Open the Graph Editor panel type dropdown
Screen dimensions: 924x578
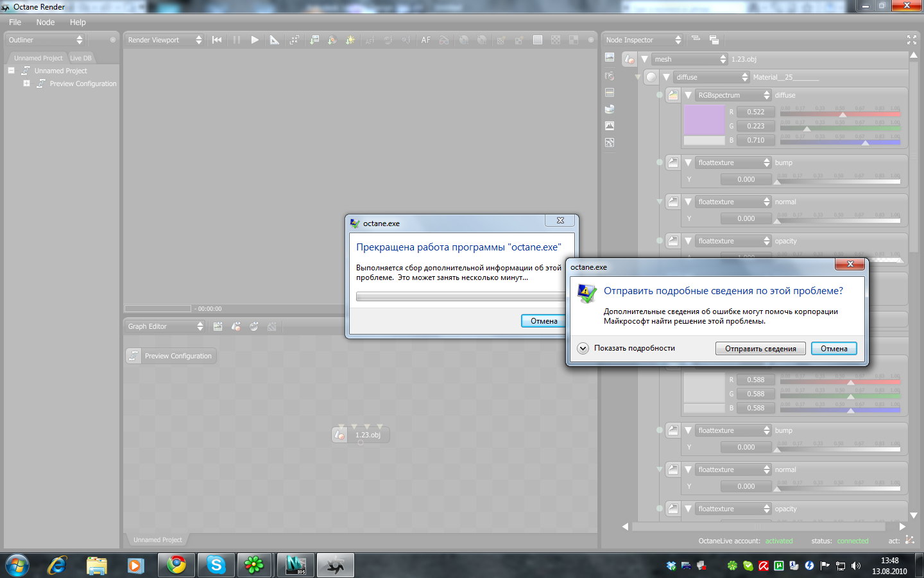pyautogui.click(x=165, y=326)
